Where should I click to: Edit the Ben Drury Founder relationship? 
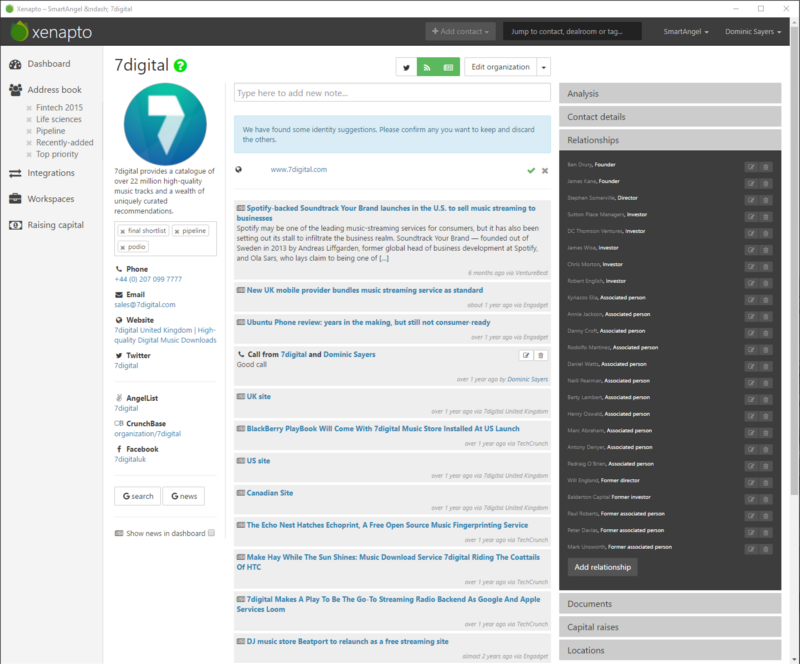751,167
